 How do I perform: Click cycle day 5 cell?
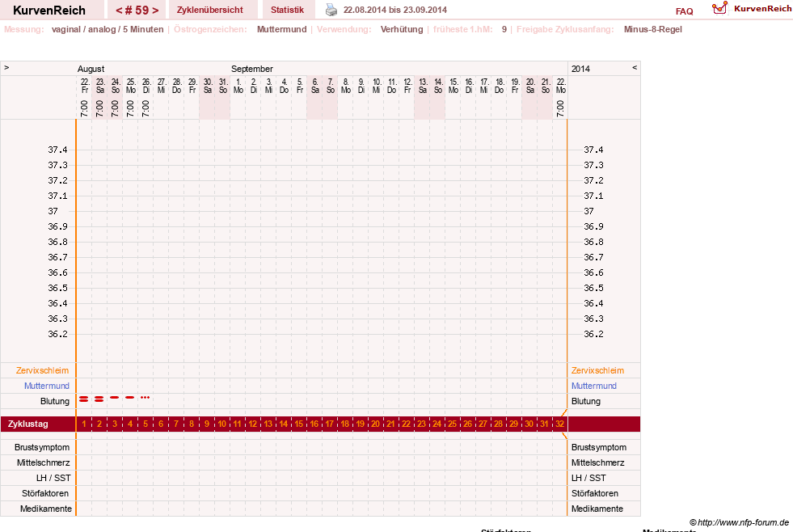(x=146, y=424)
